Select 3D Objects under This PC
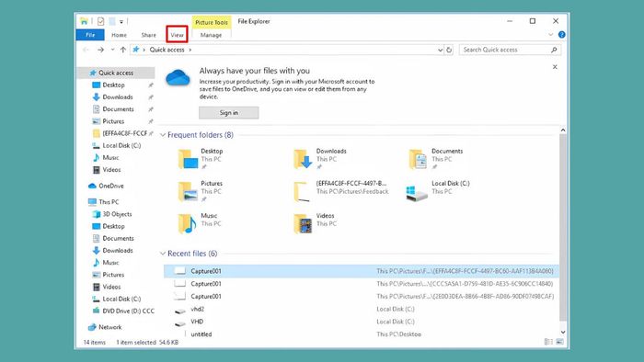The width and height of the screenshot is (644, 362). click(x=117, y=214)
